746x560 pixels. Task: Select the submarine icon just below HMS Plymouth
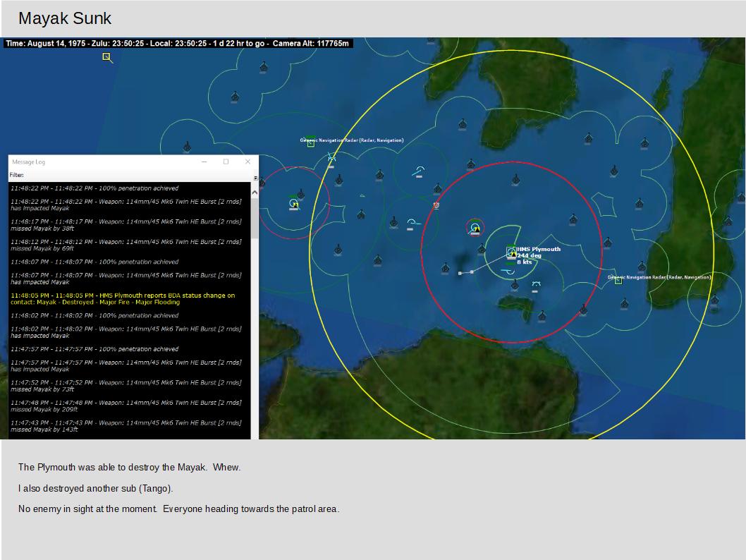click(509, 272)
